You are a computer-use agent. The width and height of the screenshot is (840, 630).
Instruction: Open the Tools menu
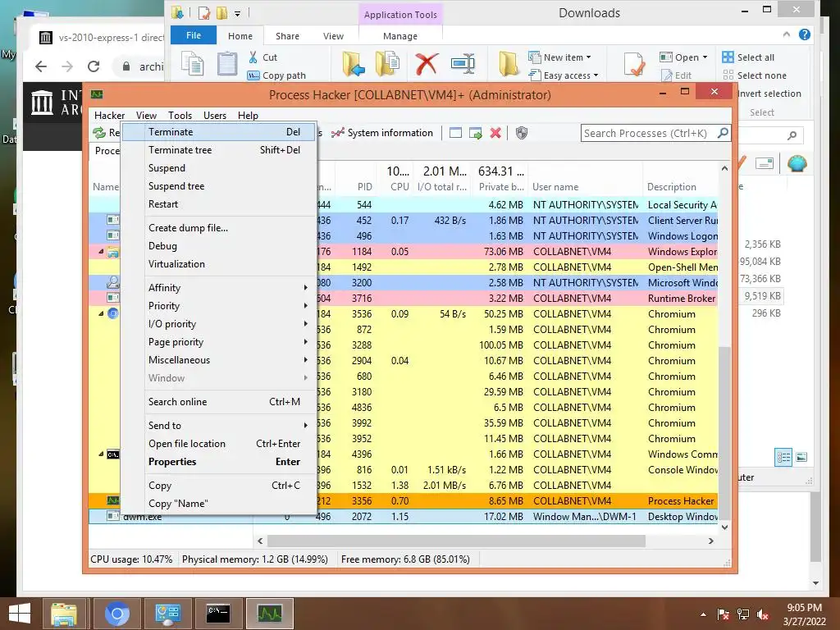coord(180,115)
